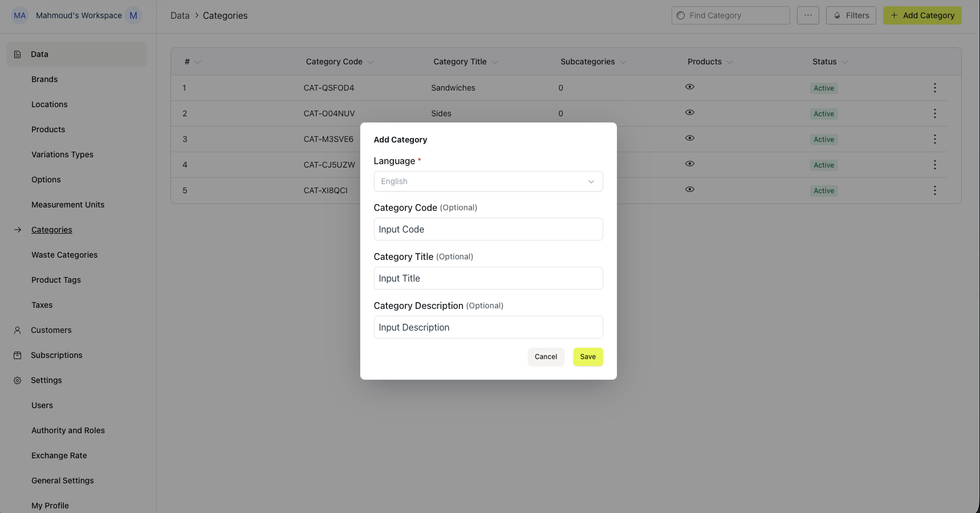Click the Customers person icon in the sidebar
This screenshot has width=980, height=513.
18,330
